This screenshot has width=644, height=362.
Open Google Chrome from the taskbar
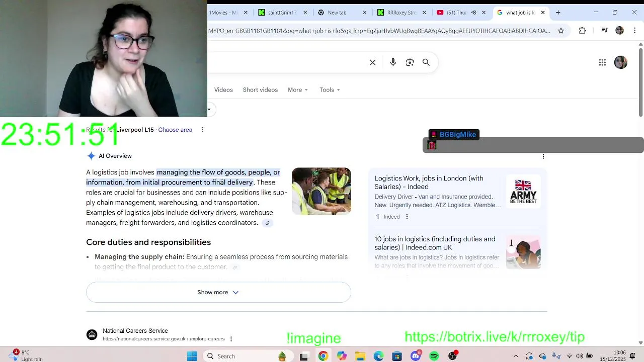coord(323,356)
